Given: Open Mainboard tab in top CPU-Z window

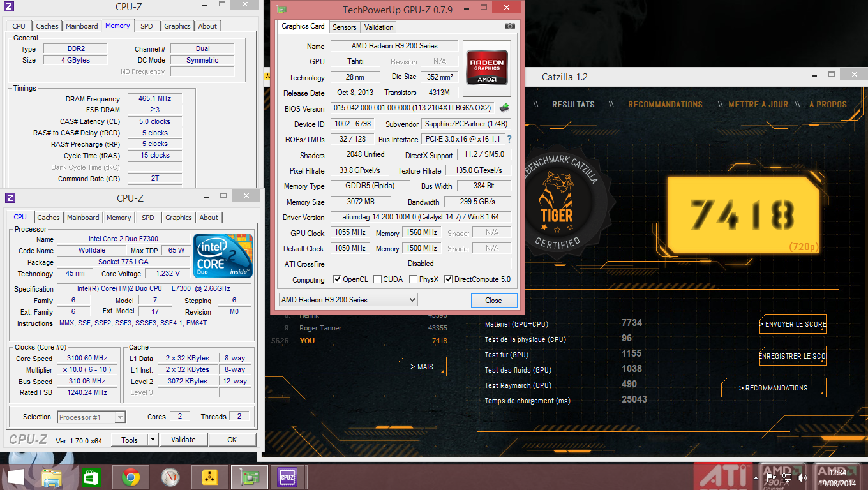Looking at the screenshot, I should click(82, 26).
